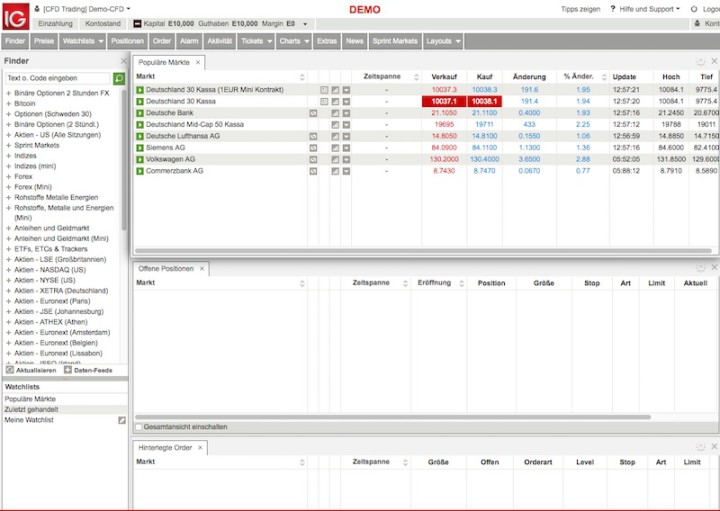Click phone icon in Deutsche Bank row
720x511 pixels.
tap(313, 113)
